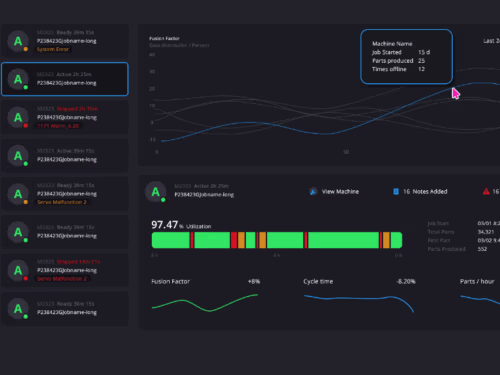
Task: Click the first red segment on utilization bar
Action: pos(192,240)
